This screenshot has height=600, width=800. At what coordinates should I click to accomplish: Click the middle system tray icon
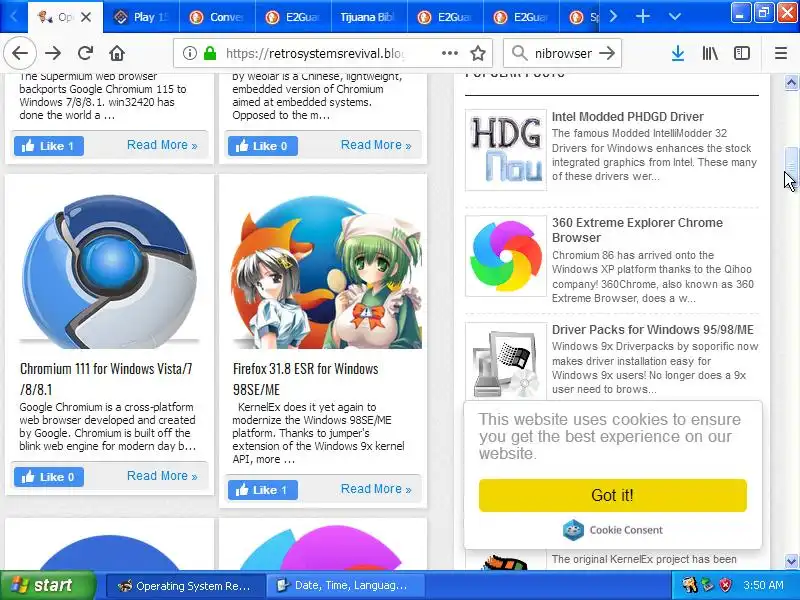pos(708,585)
